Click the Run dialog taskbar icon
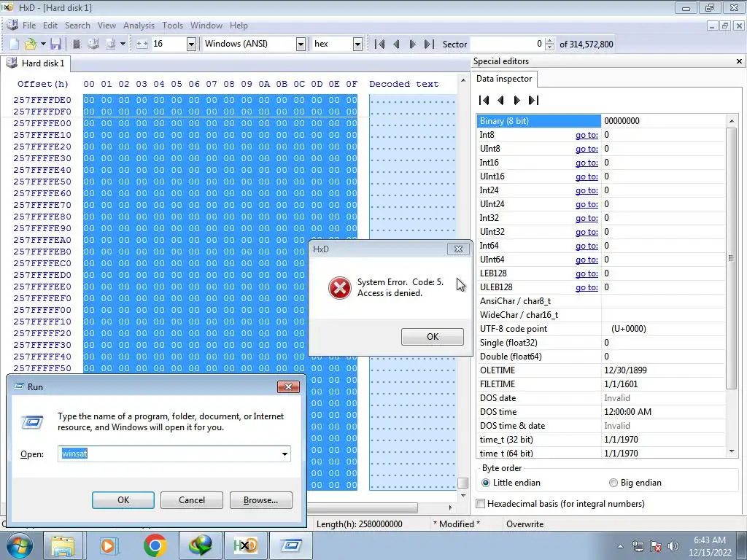Image resolution: width=747 pixels, height=560 pixels. pos(291,545)
